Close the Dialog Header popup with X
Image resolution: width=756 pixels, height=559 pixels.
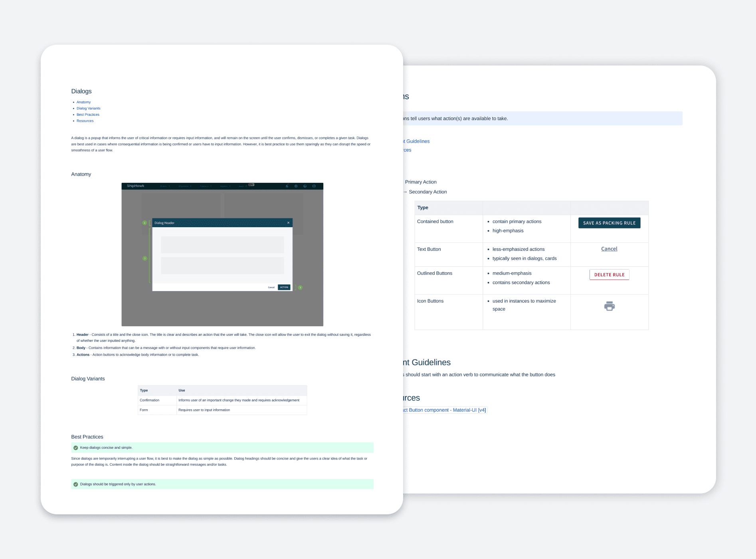point(288,223)
